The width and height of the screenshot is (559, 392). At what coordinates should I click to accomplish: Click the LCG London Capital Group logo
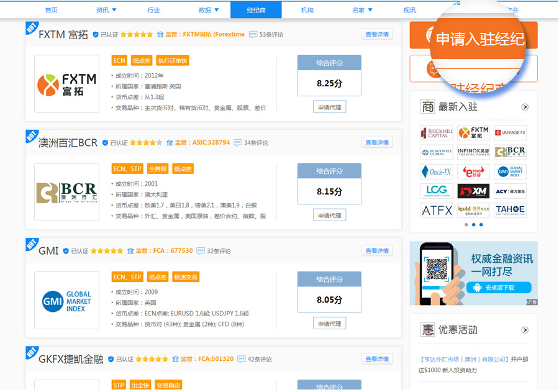pos(437,191)
